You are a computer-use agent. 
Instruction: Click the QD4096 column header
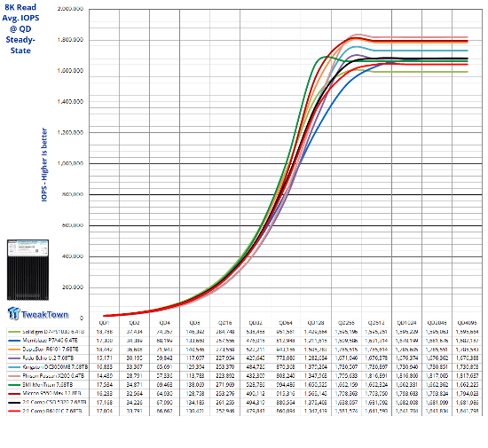point(467,323)
